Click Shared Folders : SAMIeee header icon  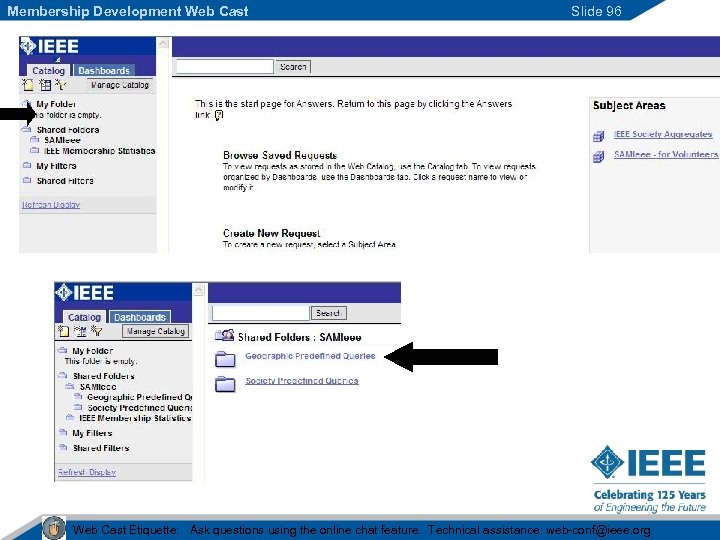(225, 336)
